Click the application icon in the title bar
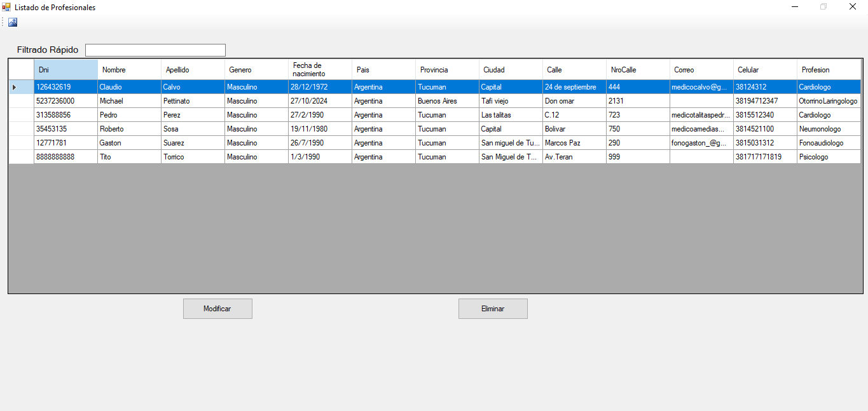 click(6, 7)
